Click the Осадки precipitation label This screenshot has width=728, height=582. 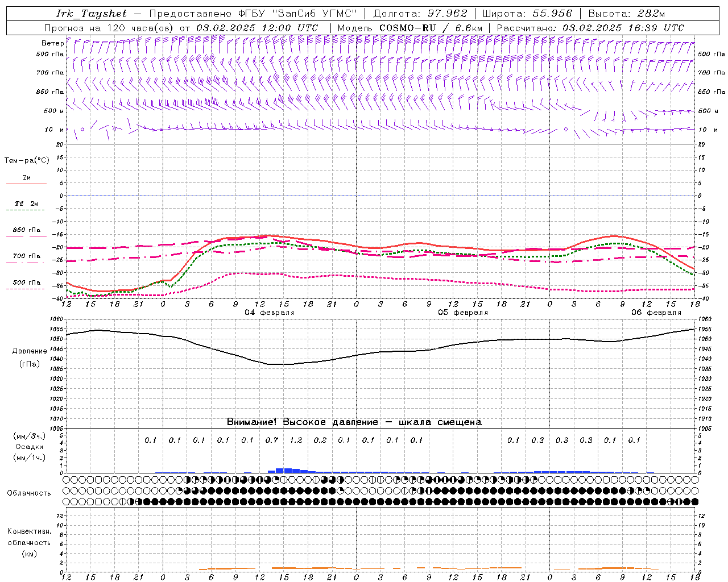30,447
